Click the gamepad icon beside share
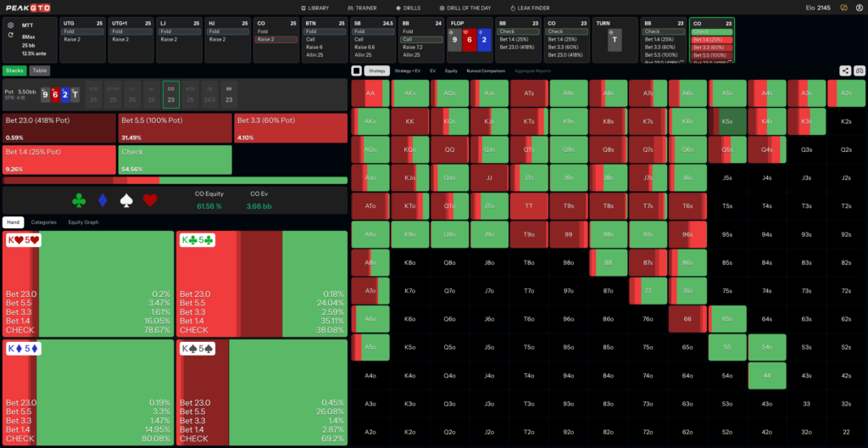868x448 pixels. pyautogui.click(x=860, y=70)
